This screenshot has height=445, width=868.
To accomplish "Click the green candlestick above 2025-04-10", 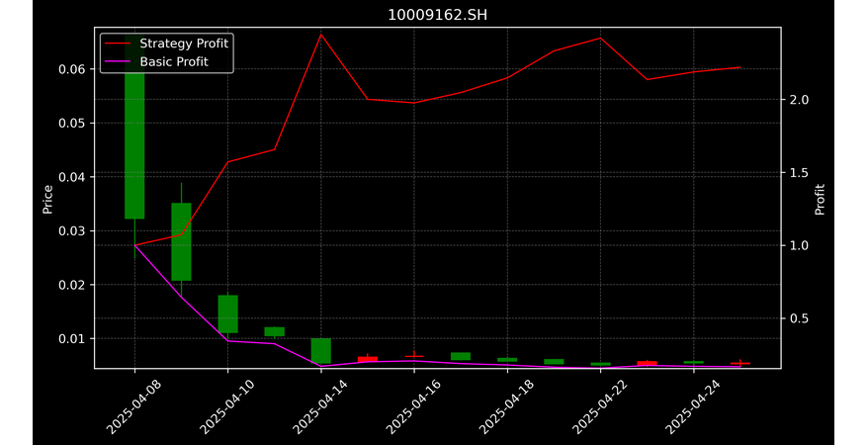I will point(228,313).
